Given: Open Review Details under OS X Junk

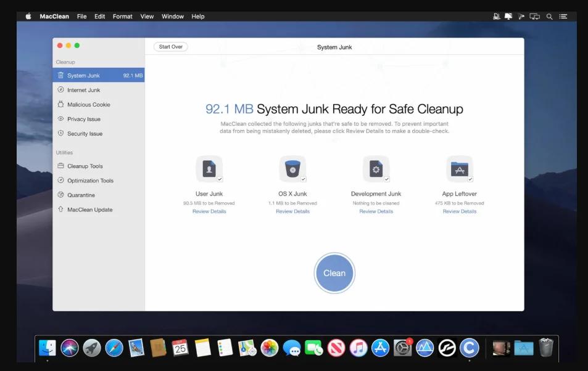Looking at the screenshot, I should tap(292, 211).
